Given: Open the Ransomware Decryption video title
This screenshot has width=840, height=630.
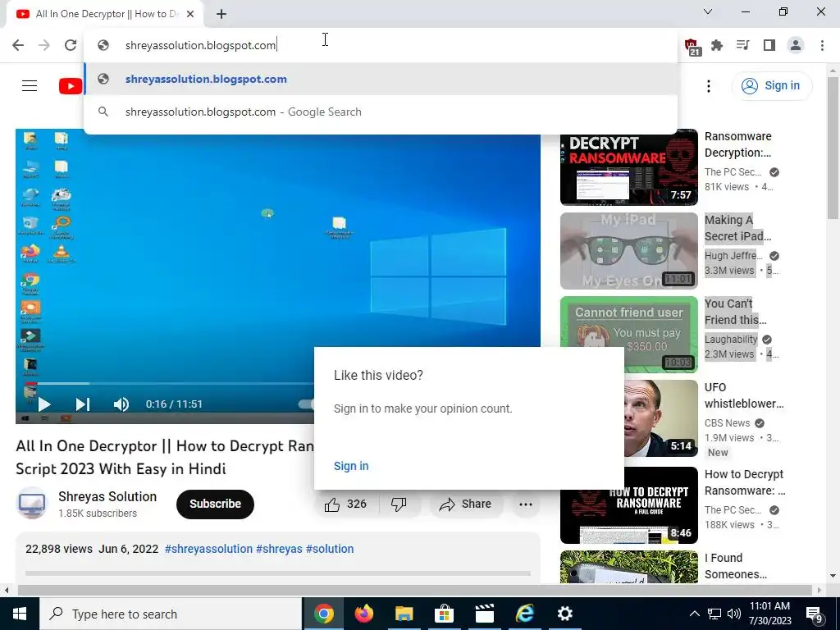Looking at the screenshot, I should pos(738,144).
